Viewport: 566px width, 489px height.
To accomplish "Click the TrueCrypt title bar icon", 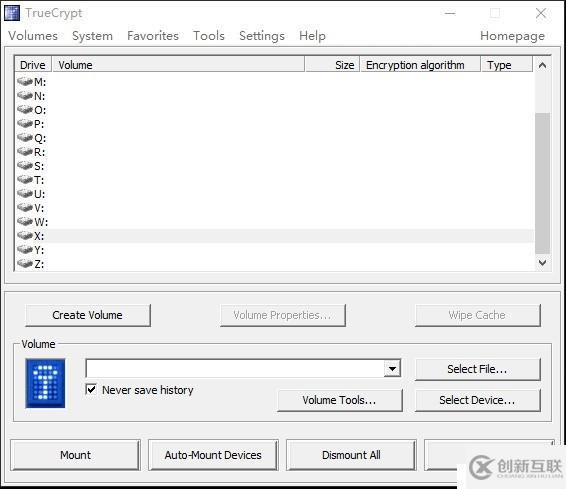I will 12,13.
